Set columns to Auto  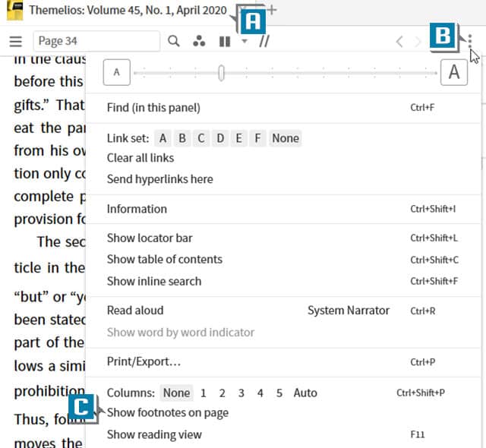pyautogui.click(x=305, y=393)
